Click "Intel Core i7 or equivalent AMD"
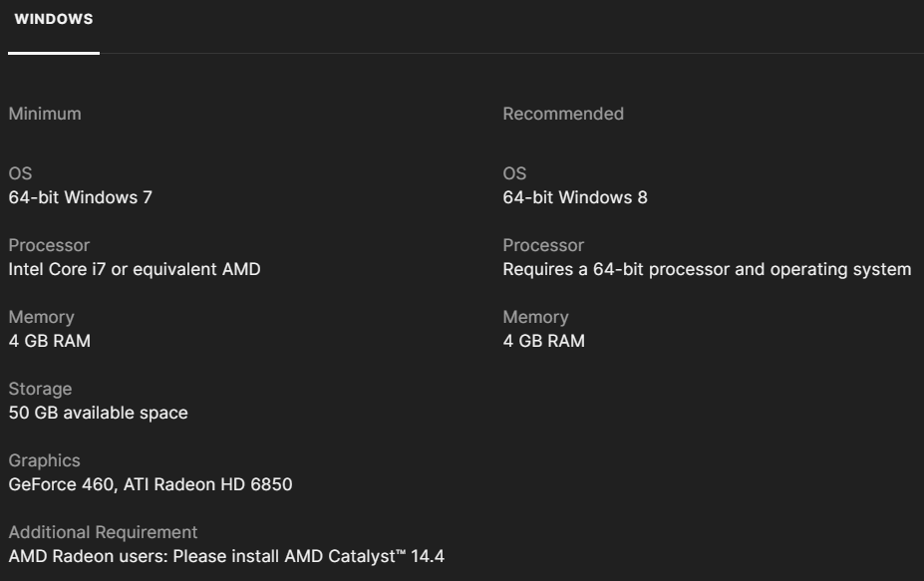Screen dimensions: 924x581 135,269
